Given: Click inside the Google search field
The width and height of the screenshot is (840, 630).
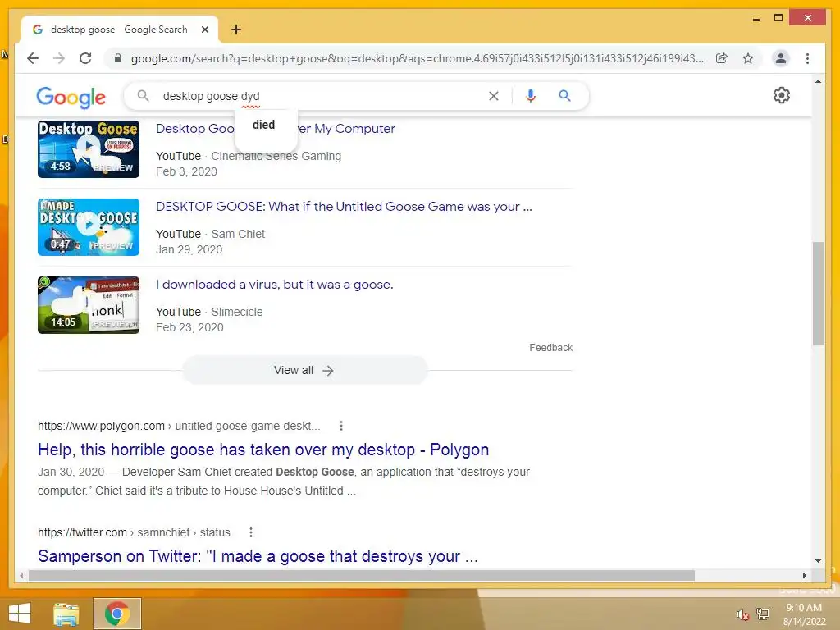Looking at the screenshot, I should coord(322,96).
